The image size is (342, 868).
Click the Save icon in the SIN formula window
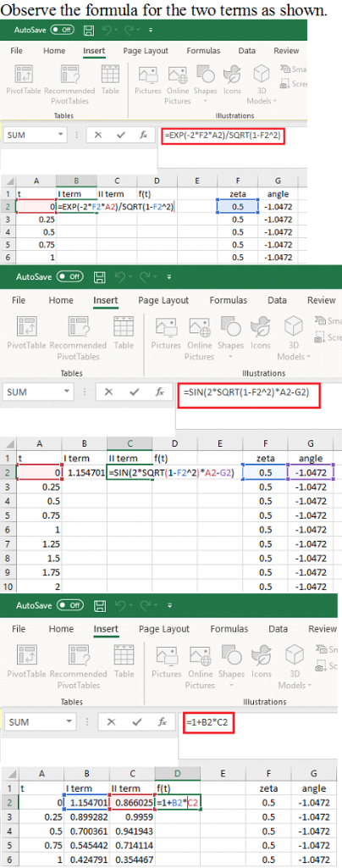(101, 275)
